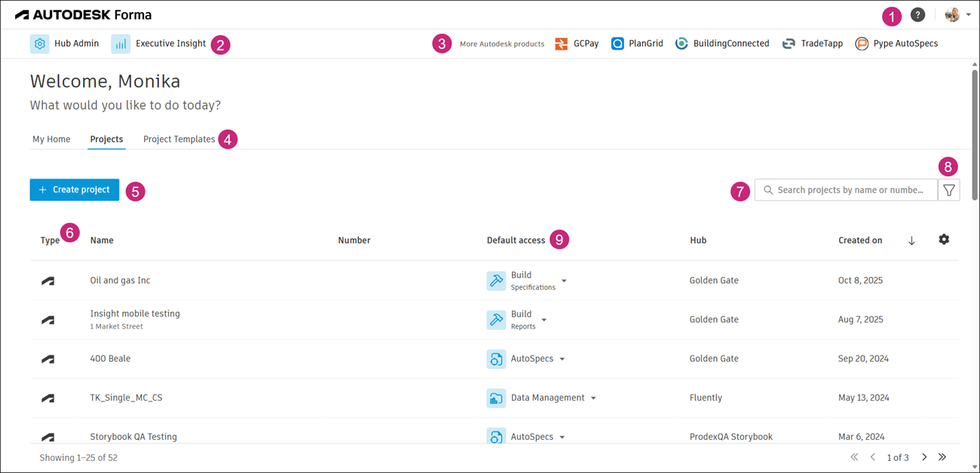Click the Insight mobile testing type icon
Screen dimensions: 980x473
pos(47,320)
